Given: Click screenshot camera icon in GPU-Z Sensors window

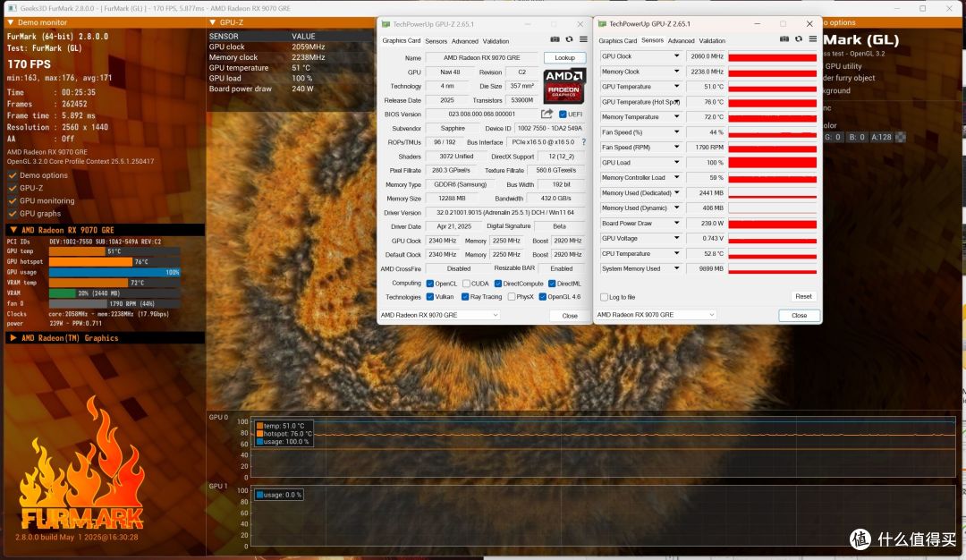Looking at the screenshot, I should click(784, 38).
